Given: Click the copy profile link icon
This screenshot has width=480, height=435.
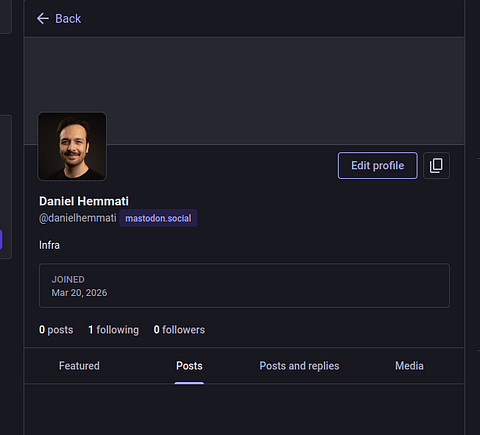Looking at the screenshot, I should (x=436, y=166).
